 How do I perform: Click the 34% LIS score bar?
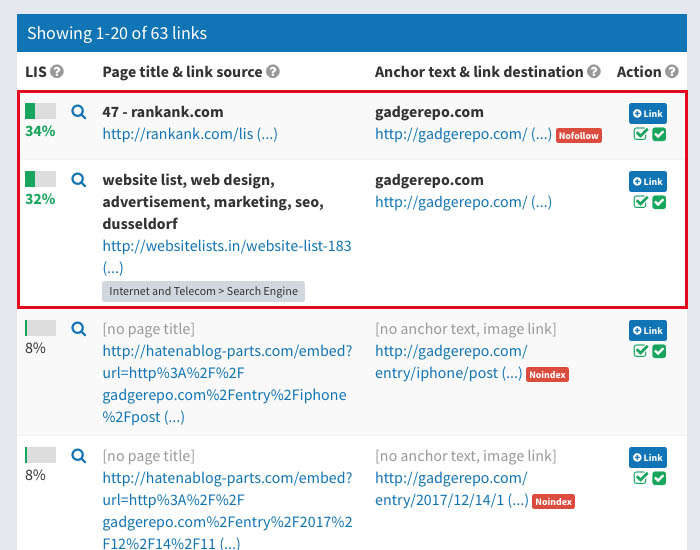click(x=40, y=111)
